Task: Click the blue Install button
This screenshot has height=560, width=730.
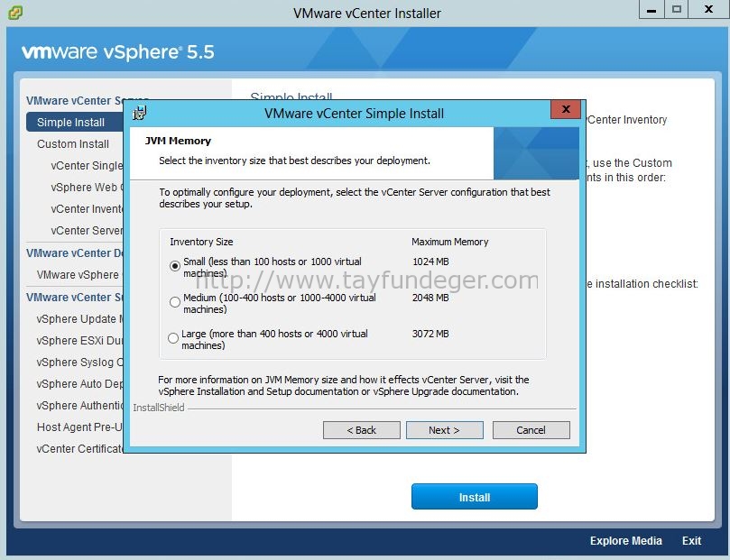Action: point(475,497)
